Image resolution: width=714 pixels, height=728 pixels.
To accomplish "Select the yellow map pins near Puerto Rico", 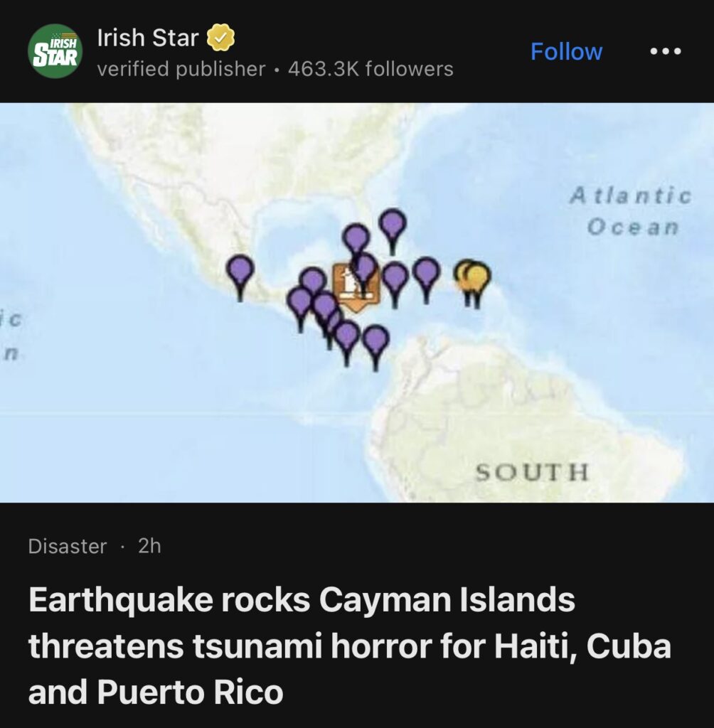I will pyautogui.click(x=473, y=277).
